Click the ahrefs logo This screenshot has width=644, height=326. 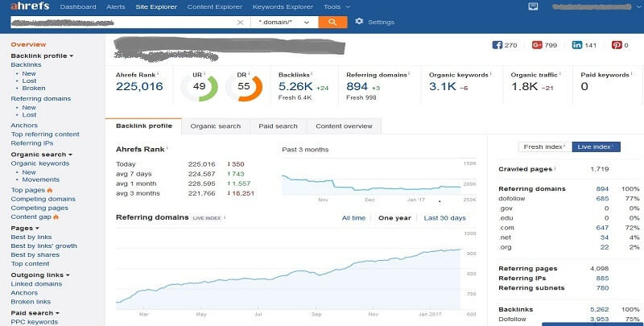pos(30,6)
